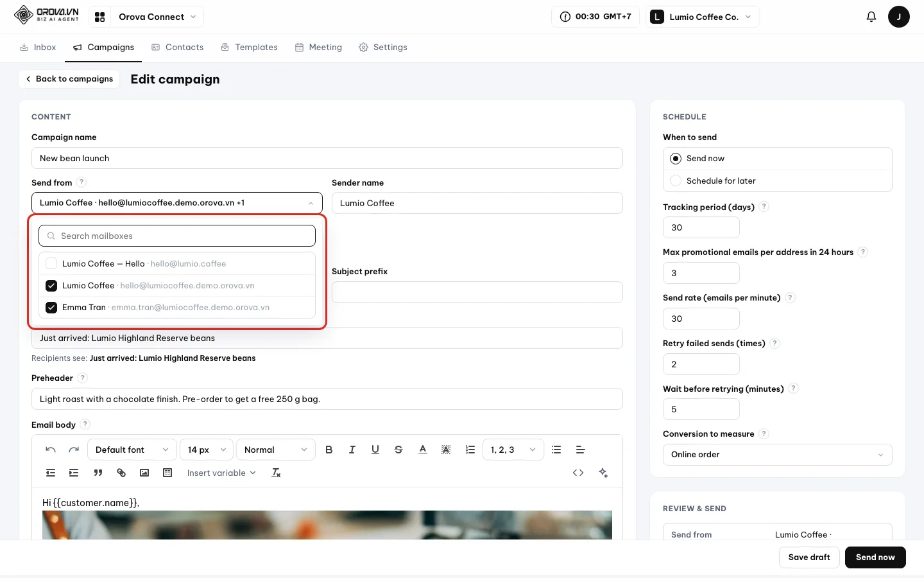This screenshot has height=578, width=924.
Task: Increase the paragraph indent
Action: pyautogui.click(x=74, y=473)
